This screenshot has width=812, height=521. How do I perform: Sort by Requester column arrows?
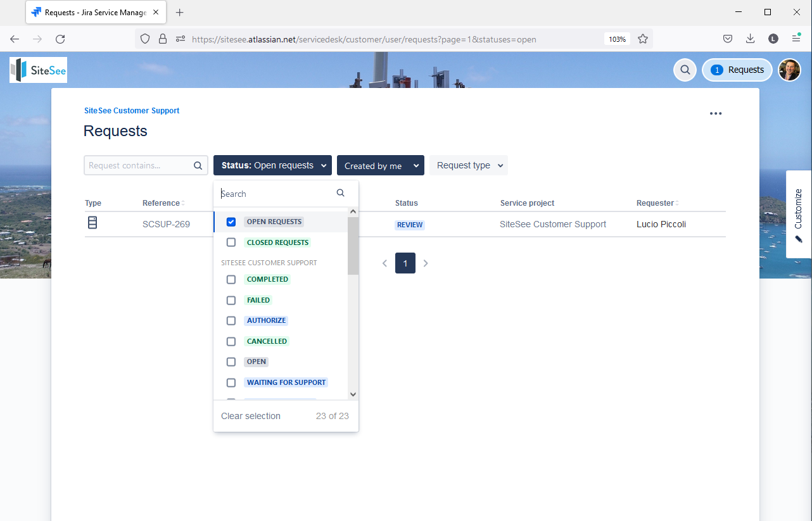(x=677, y=203)
